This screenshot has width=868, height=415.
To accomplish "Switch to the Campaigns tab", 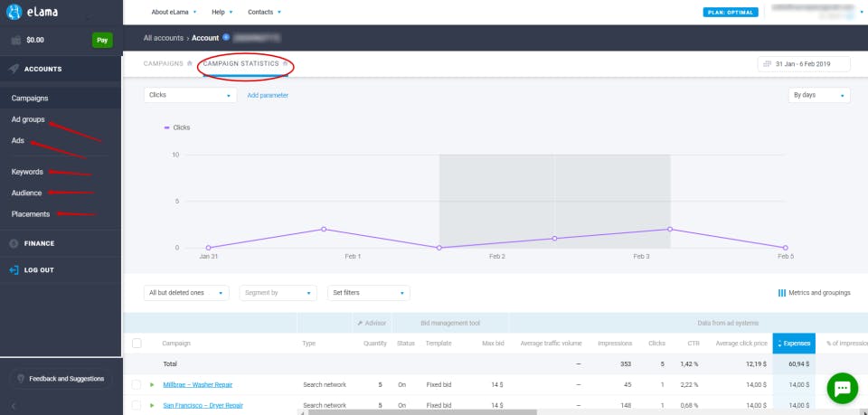I will 164,63.
